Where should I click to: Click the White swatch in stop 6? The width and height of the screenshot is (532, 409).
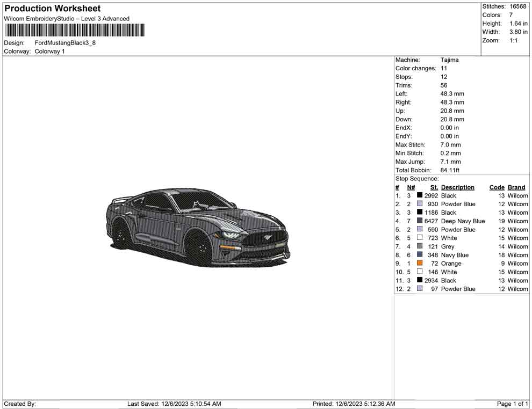pyautogui.click(x=419, y=238)
